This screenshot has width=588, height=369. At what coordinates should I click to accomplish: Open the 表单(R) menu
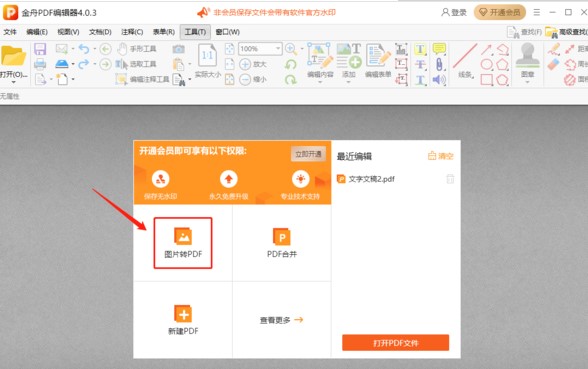[x=164, y=32]
